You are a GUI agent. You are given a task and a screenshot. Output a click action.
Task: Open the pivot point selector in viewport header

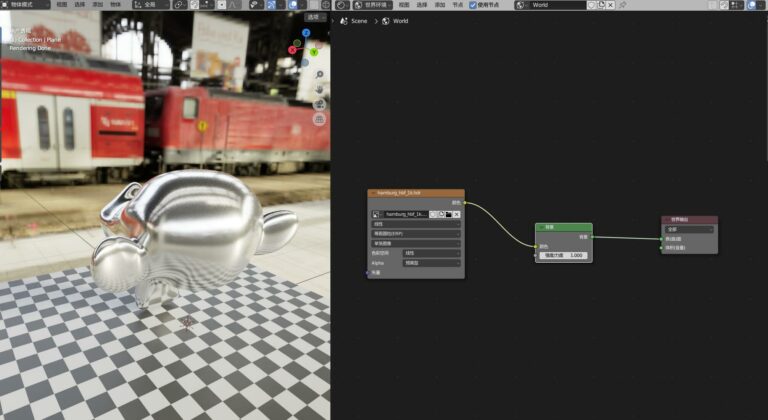[x=180, y=5]
